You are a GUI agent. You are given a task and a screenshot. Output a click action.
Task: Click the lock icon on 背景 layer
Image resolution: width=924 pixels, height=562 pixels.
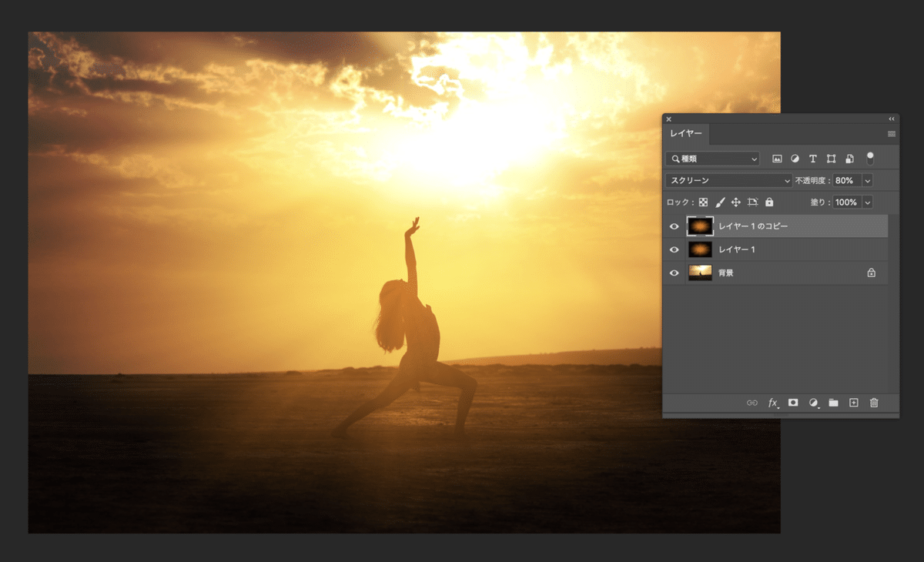tap(872, 273)
